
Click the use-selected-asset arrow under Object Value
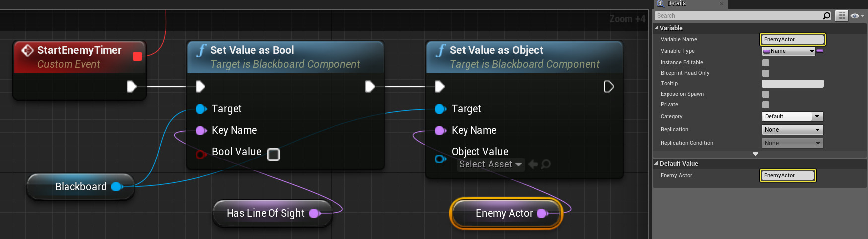tap(534, 164)
